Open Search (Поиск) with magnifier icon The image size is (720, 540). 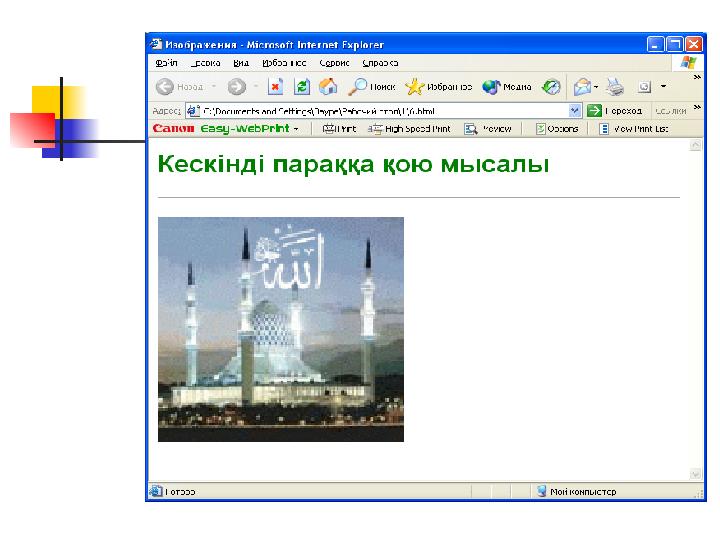tap(371, 86)
